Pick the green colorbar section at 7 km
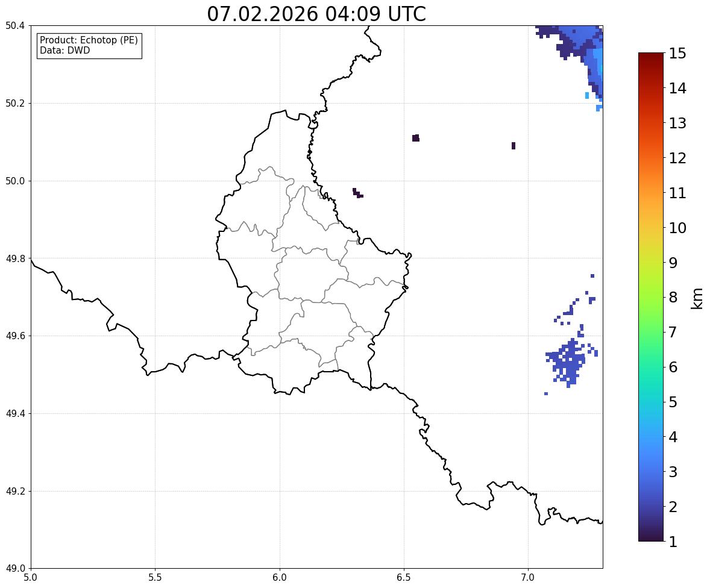 click(651, 332)
